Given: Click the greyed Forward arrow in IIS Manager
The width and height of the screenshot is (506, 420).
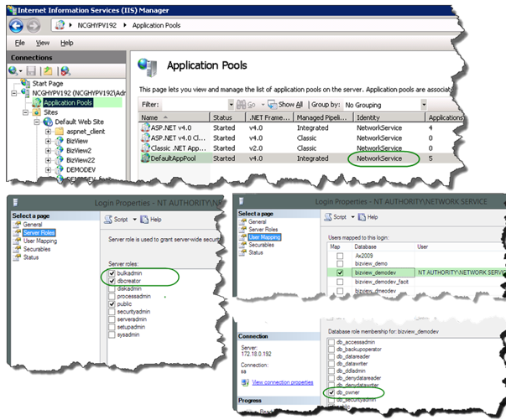Looking at the screenshot, I should pos(34,26).
